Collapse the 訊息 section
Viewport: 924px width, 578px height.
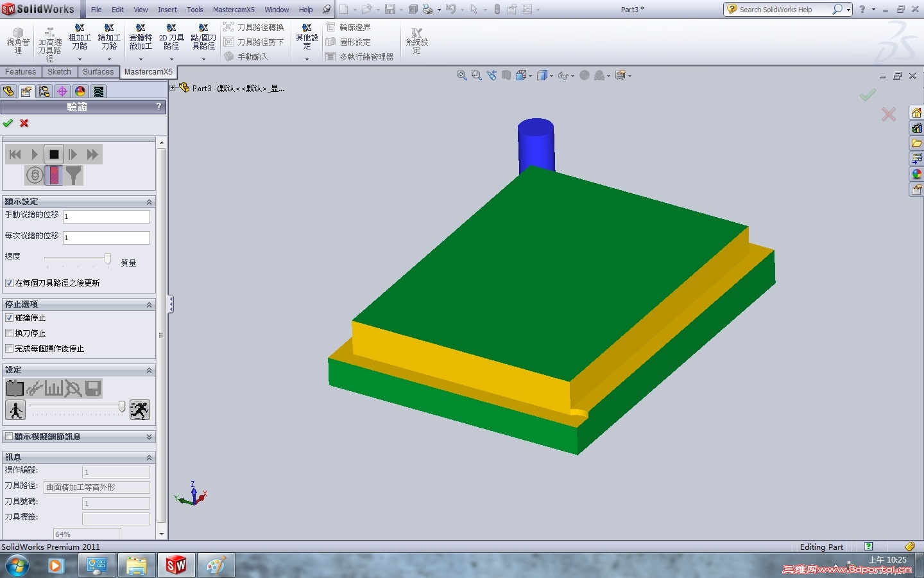click(149, 457)
